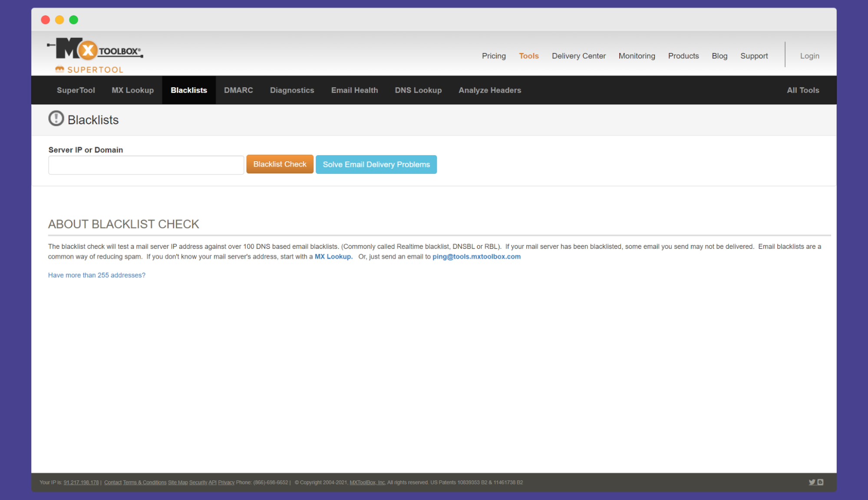Click the ping@tools.mxtoolbox.com email link
868x500 pixels.
477,256
